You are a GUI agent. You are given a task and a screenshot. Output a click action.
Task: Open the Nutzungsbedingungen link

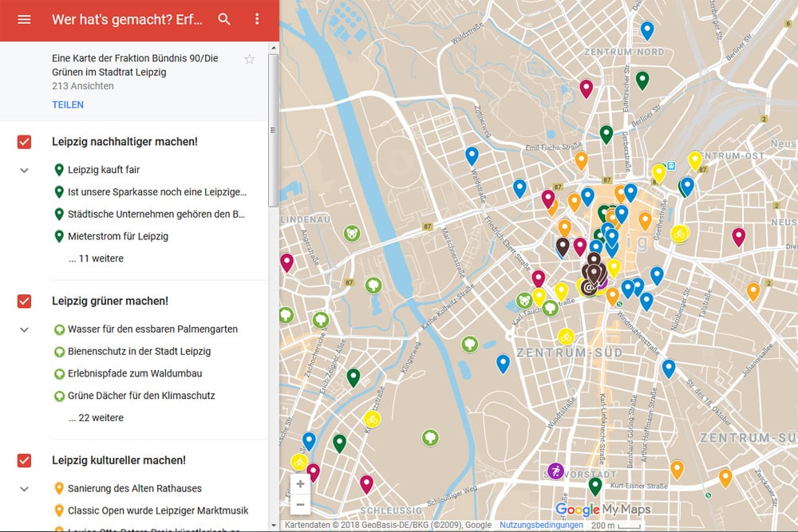(x=540, y=524)
